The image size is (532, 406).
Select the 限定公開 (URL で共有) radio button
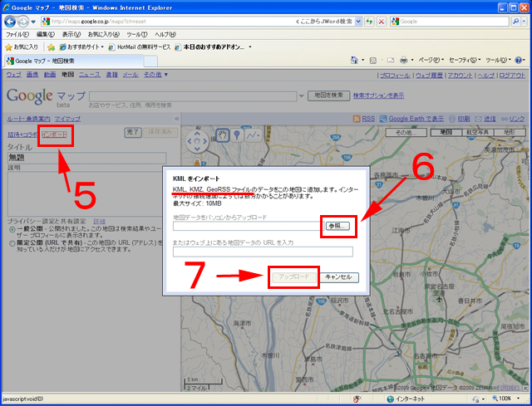(12, 243)
